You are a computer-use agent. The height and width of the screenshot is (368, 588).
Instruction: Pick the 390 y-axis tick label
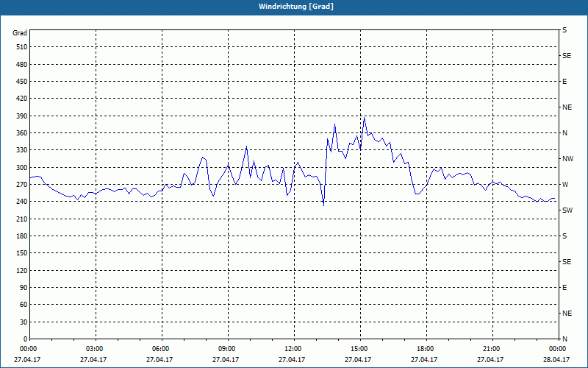pyautogui.click(x=22, y=116)
